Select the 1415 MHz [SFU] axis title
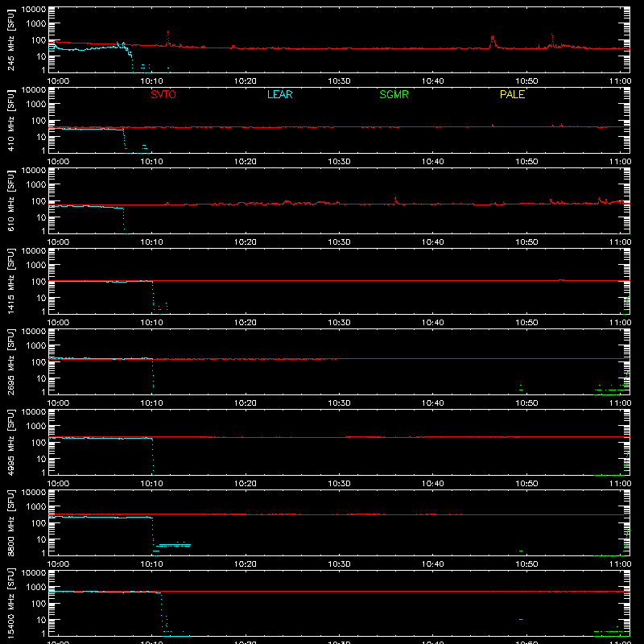The width and height of the screenshot is (644, 644). [10, 281]
